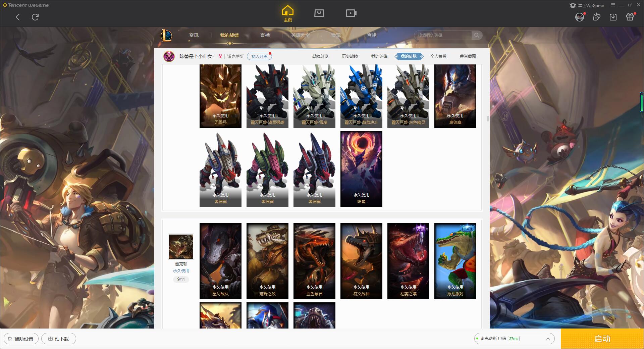Open the chat messages icon

point(596,17)
